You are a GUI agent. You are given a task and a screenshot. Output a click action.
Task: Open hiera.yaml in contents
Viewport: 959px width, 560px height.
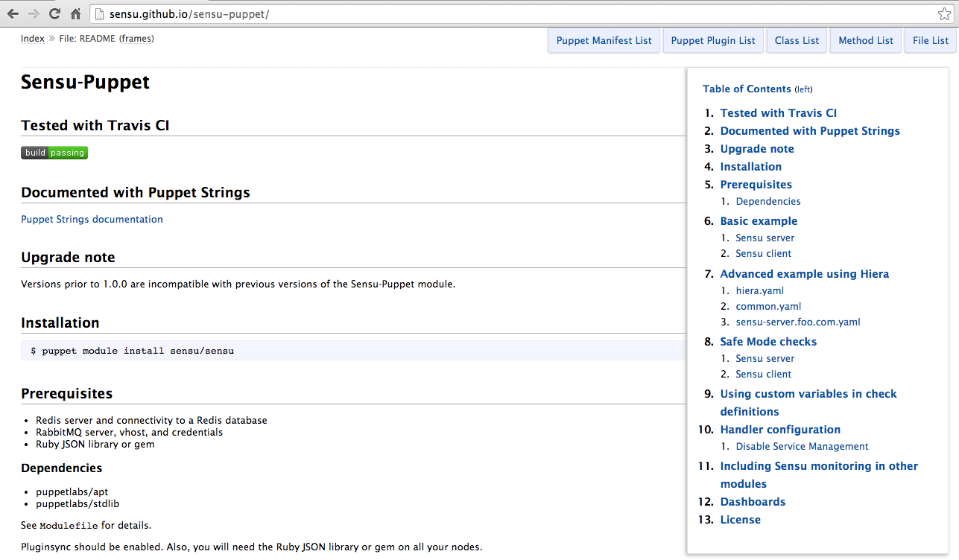point(760,290)
